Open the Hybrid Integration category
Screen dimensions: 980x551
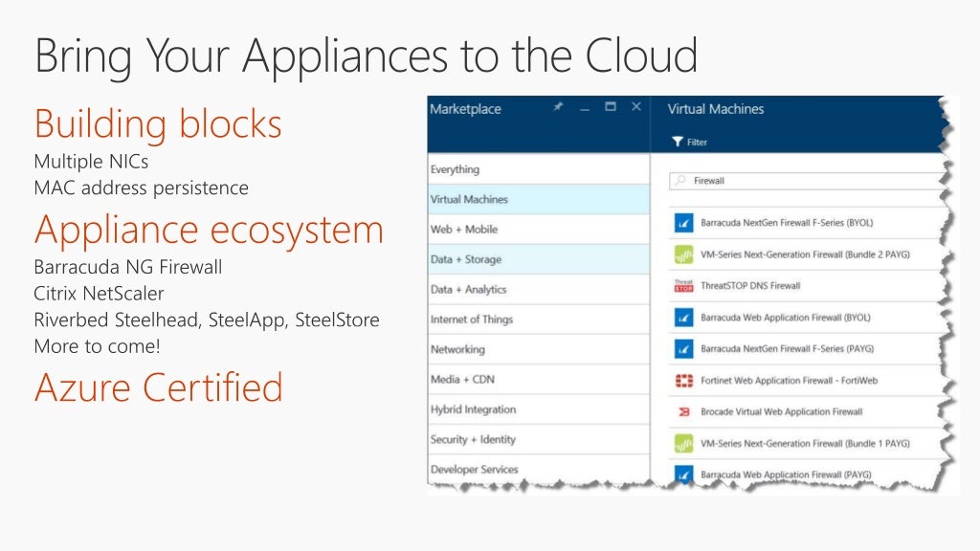pyautogui.click(x=539, y=409)
